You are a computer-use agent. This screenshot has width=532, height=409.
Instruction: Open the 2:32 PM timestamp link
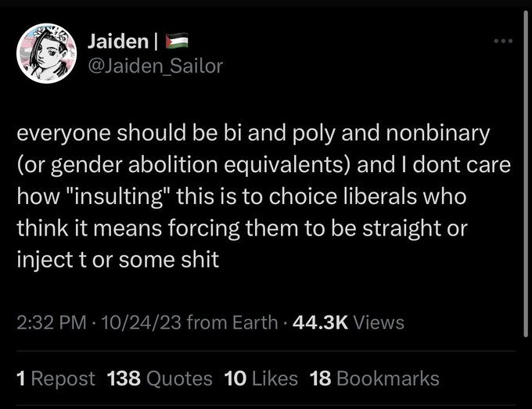point(52,322)
